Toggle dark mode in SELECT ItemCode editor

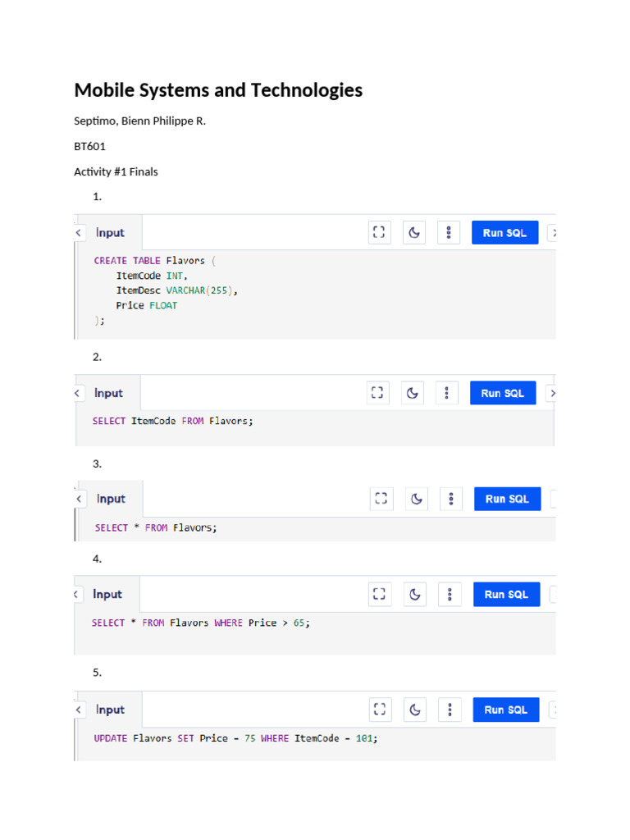[412, 393]
